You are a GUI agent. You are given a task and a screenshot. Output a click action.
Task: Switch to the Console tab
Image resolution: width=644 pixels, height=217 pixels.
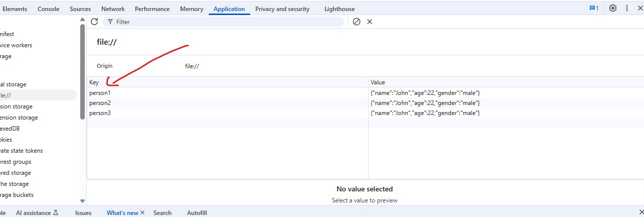(x=48, y=9)
